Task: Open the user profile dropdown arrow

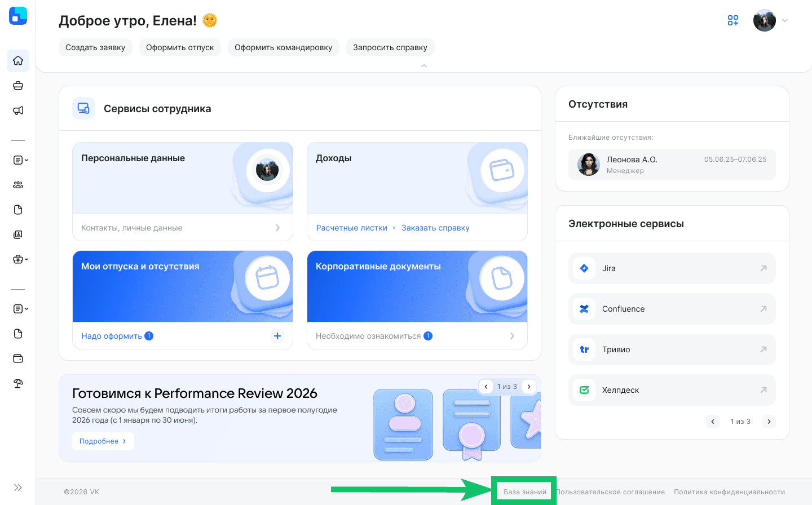Action: [785, 21]
